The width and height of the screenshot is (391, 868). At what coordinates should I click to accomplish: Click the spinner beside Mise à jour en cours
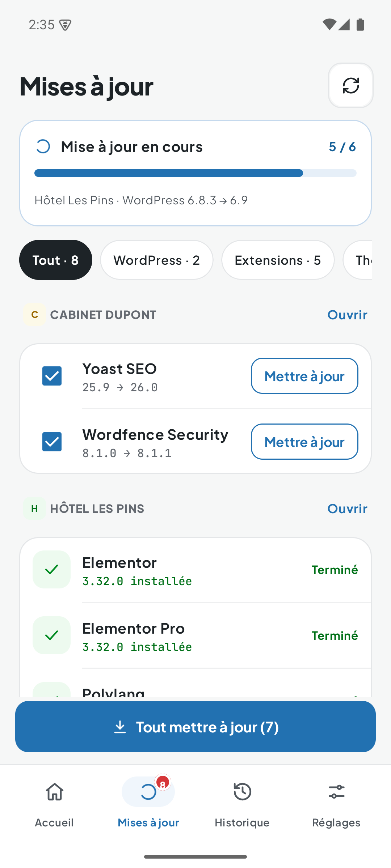pos(43,146)
